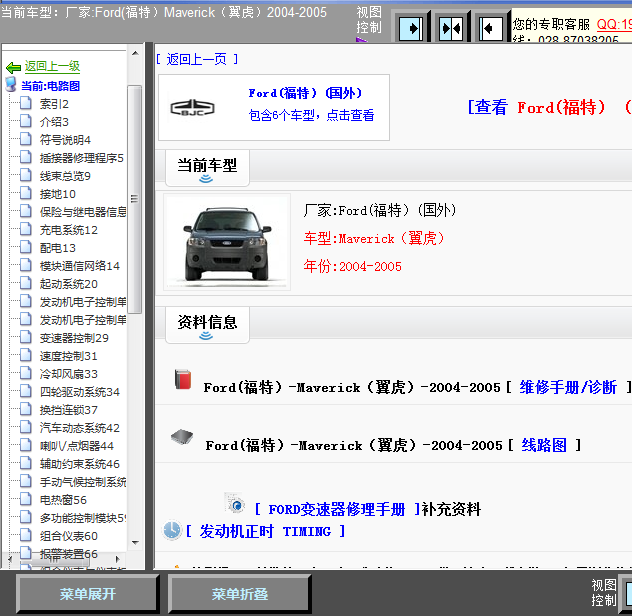Select tree item 报警装置66
Viewport: 632px width, 616px height.
pyautogui.click(x=69, y=554)
